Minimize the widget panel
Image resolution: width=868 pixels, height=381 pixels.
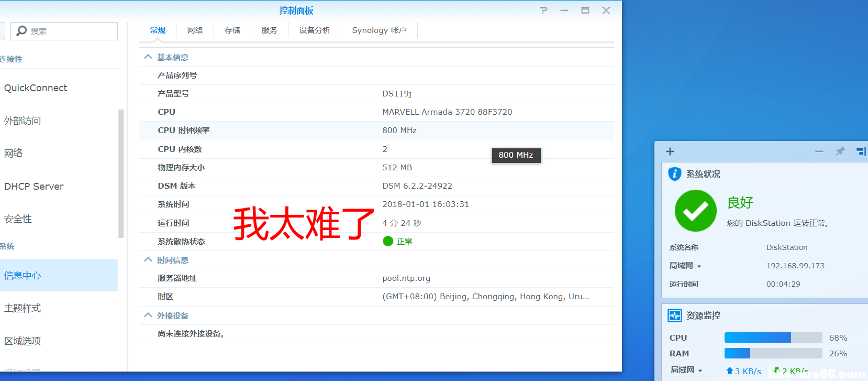click(x=819, y=151)
